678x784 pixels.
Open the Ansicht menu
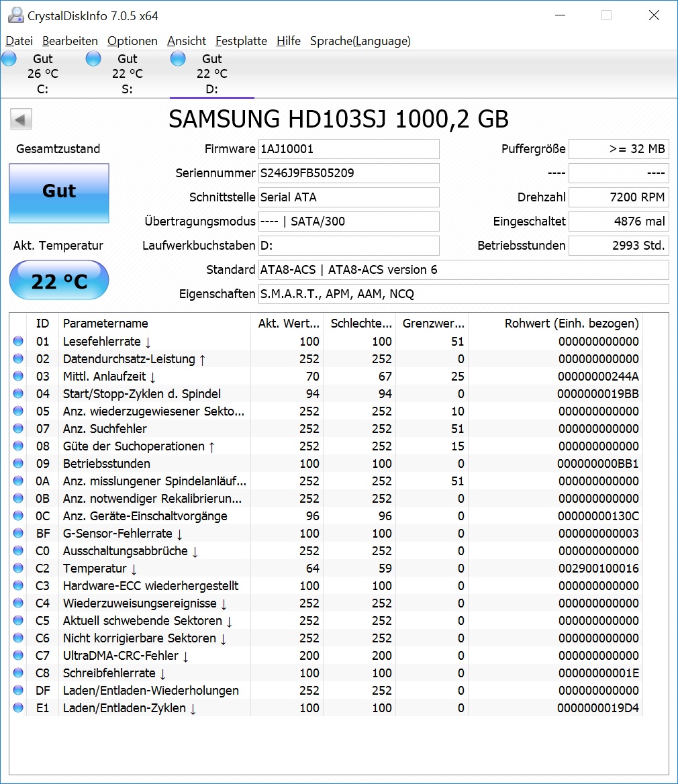pos(187,41)
